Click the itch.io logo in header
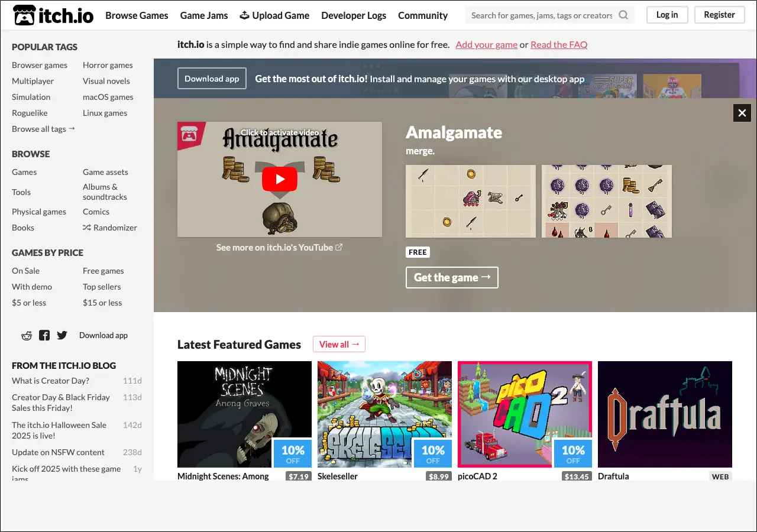The width and height of the screenshot is (757, 532). point(53,15)
